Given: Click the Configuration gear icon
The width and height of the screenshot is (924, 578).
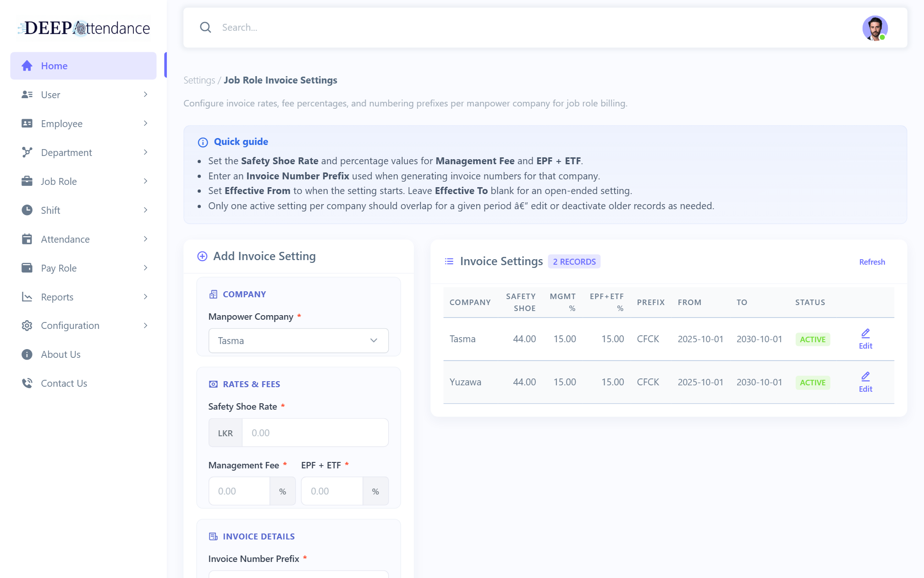Looking at the screenshot, I should point(27,326).
